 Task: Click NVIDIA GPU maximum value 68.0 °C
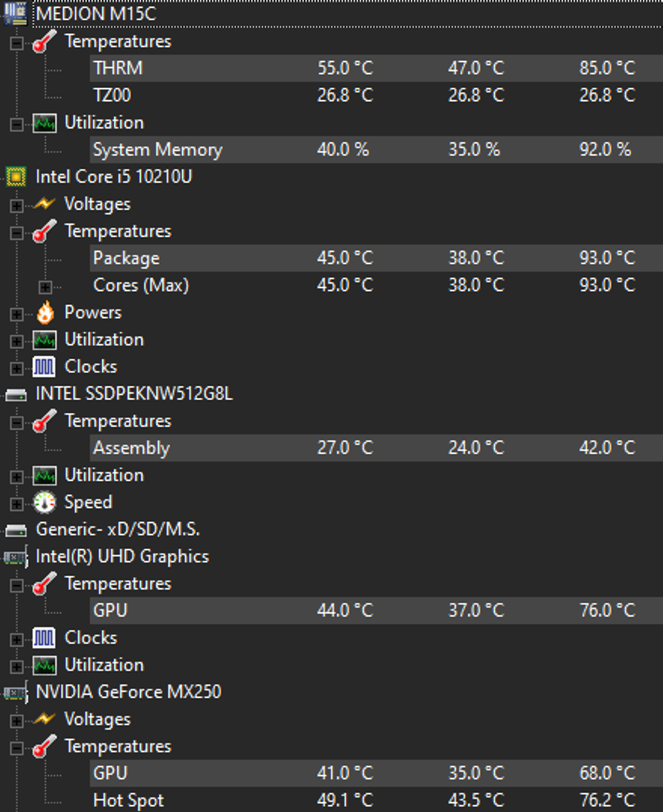click(607, 773)
